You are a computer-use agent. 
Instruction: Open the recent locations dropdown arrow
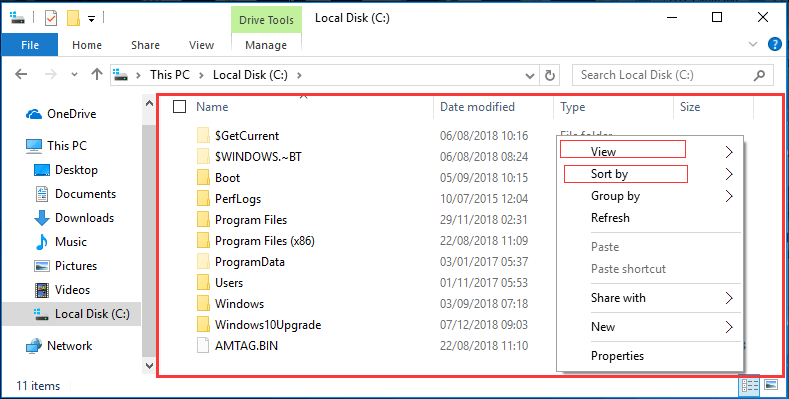pyautogui.click(x=74, y=75)
